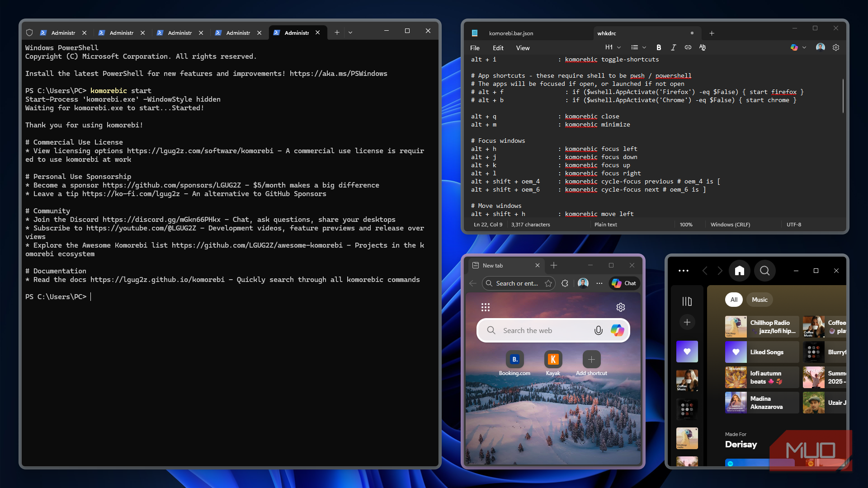Screen dimensions: 868x488
Task: Click Italic icon in Notepad toolbar
Action: point(673,47)
